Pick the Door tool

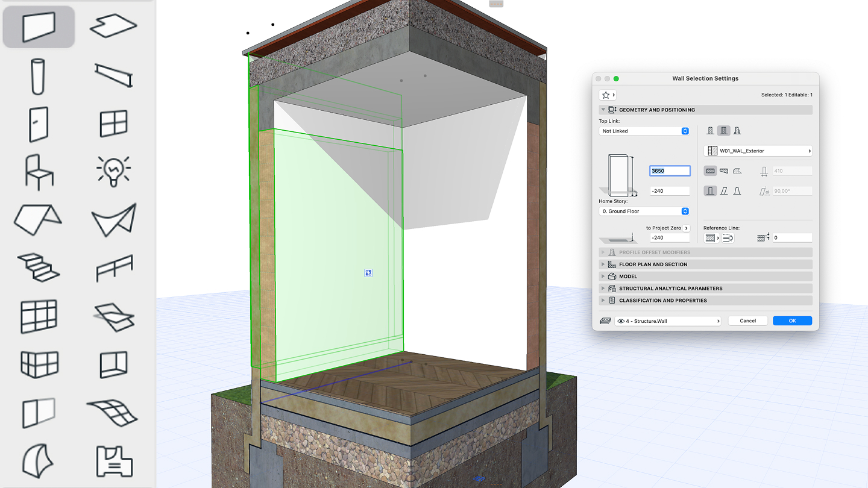pos(38,122)
